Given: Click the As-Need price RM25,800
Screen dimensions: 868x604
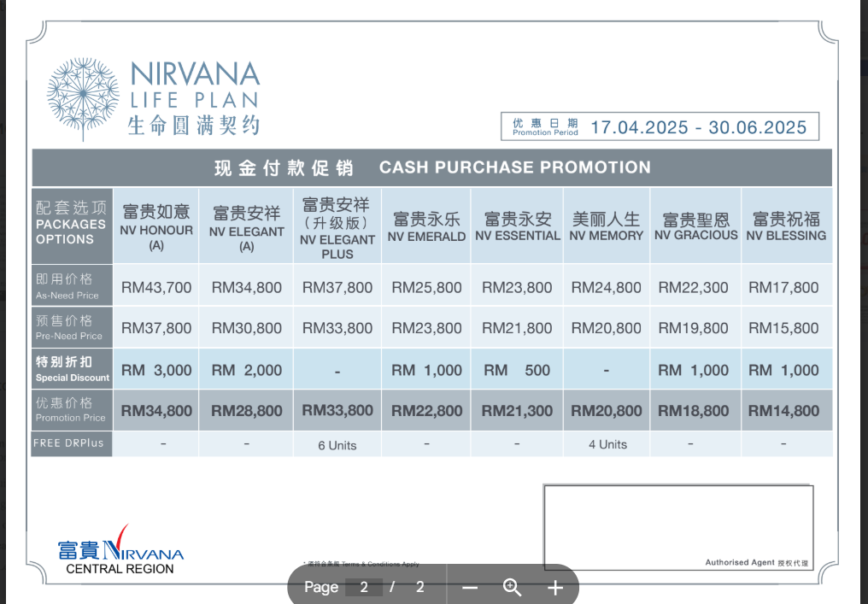Looking at the screenshot, I should coord(426,287).
